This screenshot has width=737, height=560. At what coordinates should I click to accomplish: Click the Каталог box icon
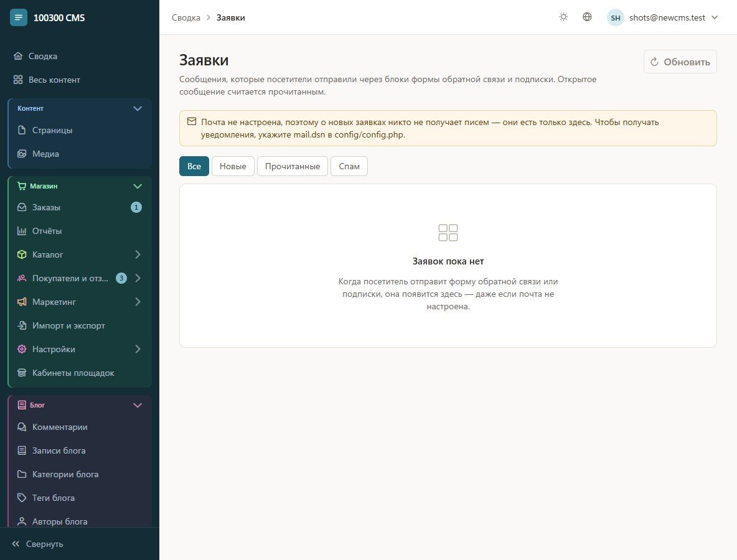pyautogui.click(x=22, y=254)
